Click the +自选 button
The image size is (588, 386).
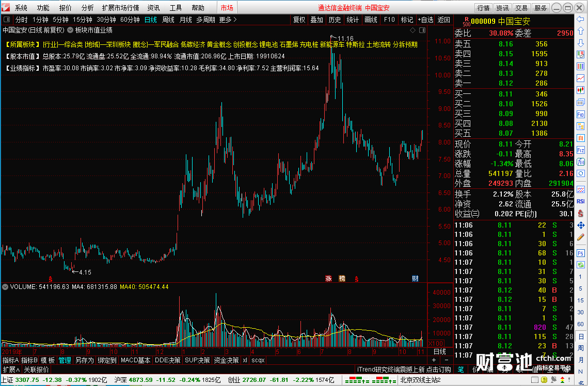(x=425, y=20)
